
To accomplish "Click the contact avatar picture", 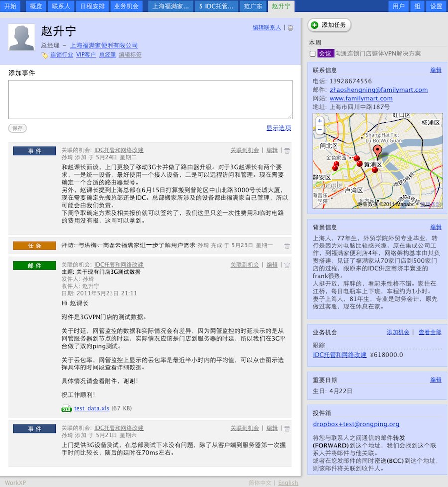I will tap(21, 37).
